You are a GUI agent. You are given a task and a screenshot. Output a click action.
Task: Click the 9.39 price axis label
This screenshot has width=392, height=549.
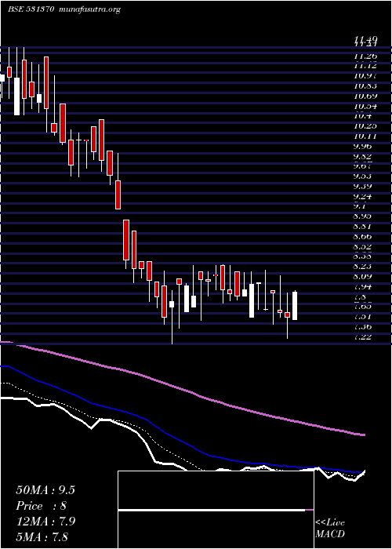[x=363, y=186]
